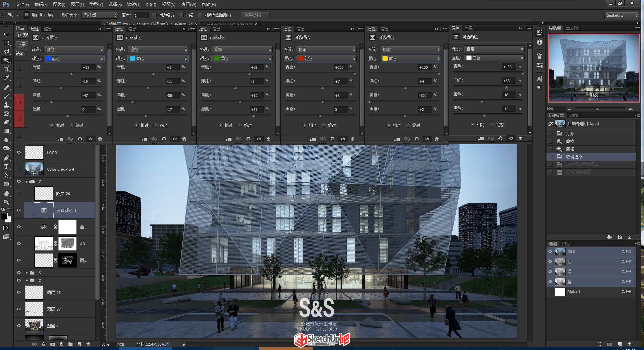The width and height of the screenshot is (644, 350).
Task: Enable the 连续 checkbox
Action: pos(181,15)
